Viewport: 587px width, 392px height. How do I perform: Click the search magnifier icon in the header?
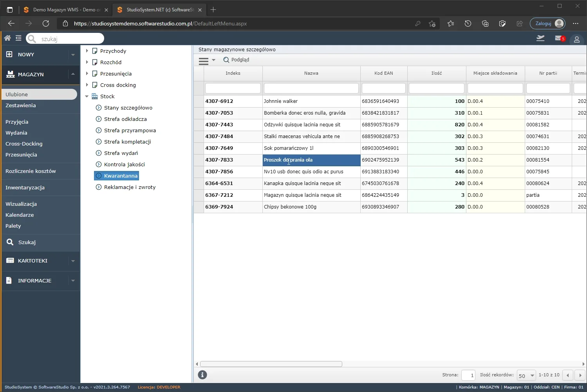(x=32, y=38)
